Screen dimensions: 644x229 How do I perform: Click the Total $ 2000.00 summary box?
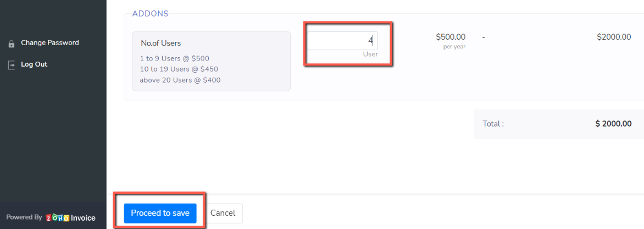coord(558,124)
